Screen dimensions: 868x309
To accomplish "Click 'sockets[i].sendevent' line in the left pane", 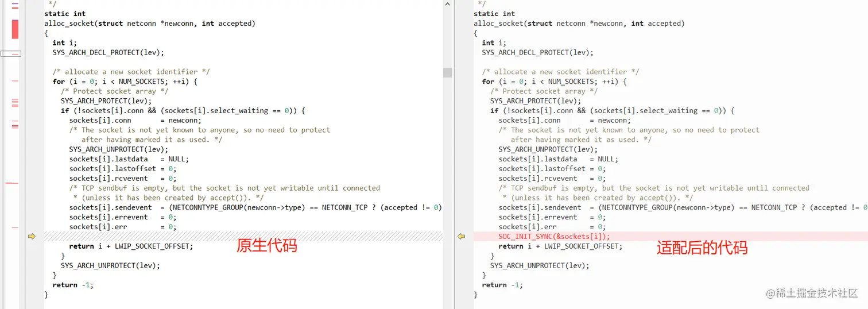I will 255,207.
